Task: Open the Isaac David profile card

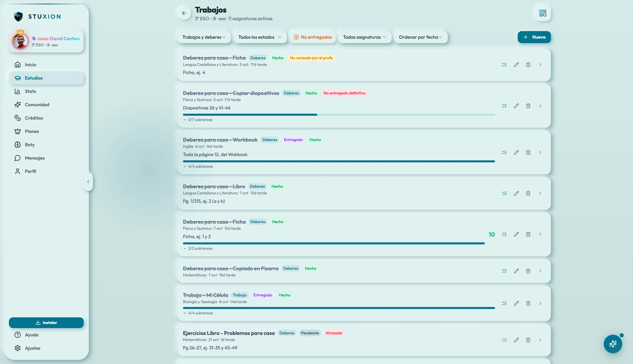Action: click(x=46, y=41)
